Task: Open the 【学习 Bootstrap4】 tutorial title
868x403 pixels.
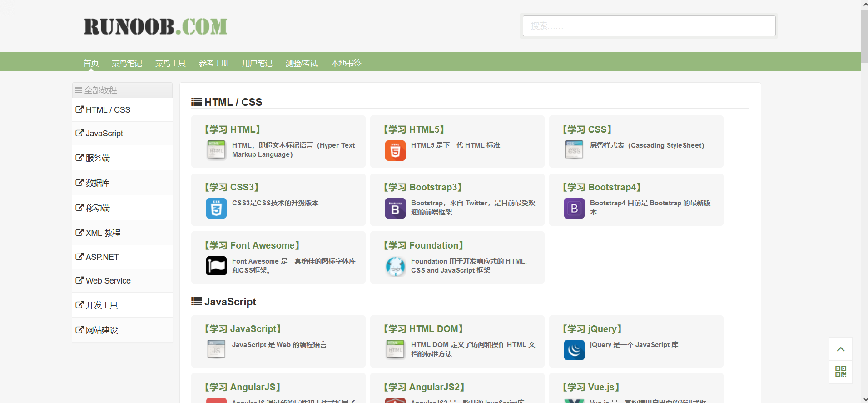Action: 602,187
